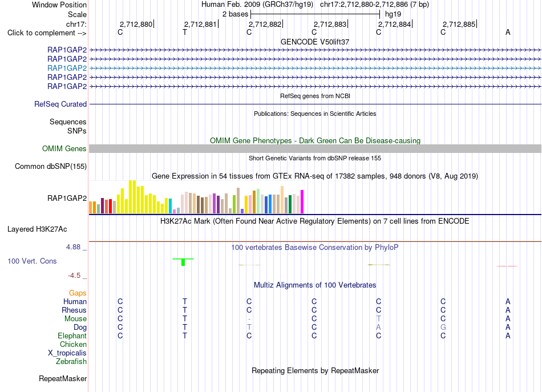Click 'Click to complement -->' label
The width and height of the screenshot is (542, 392).
click(47, 33)
